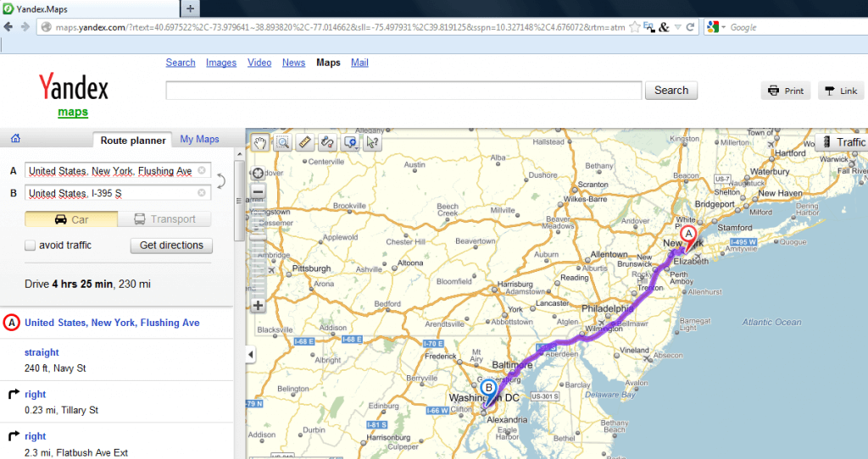Screen dimensions: 868x459
Task: Click the Link button
Action: pyautogui.click(x=841, y=91)
